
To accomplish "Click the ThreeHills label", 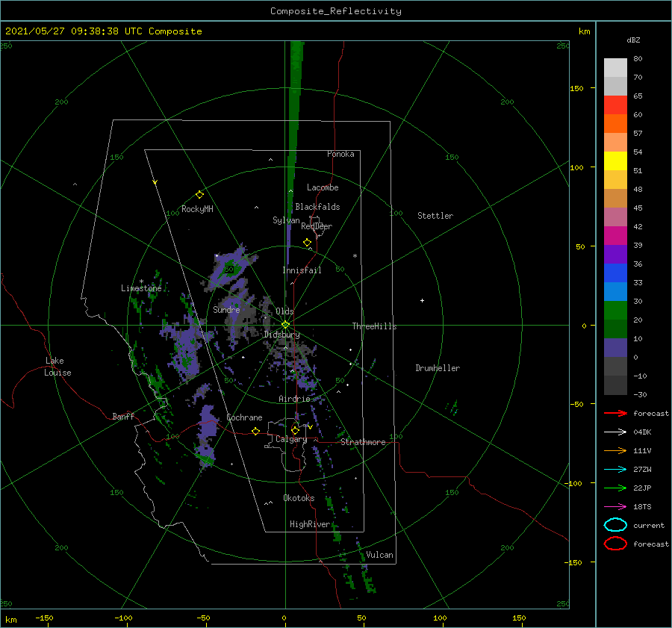I will [375, 326].
